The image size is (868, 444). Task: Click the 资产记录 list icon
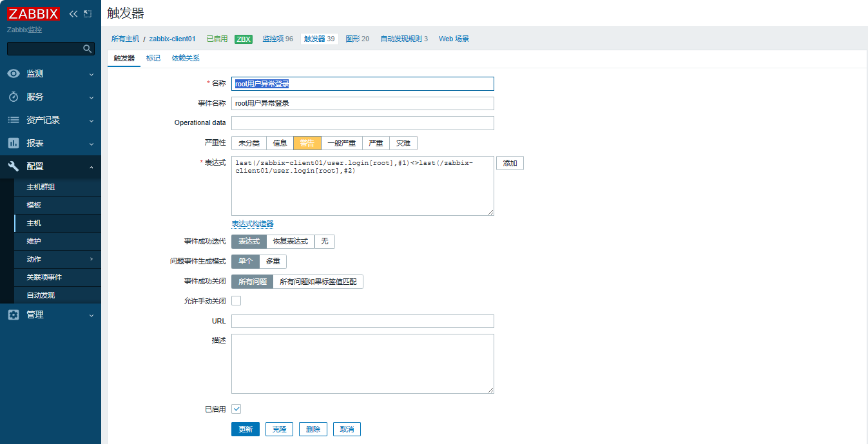tap(13, 120)
